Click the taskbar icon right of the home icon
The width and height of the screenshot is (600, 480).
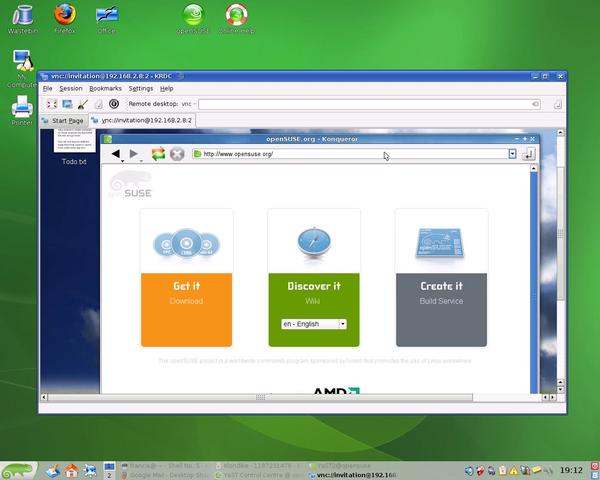tap(90, 471)
